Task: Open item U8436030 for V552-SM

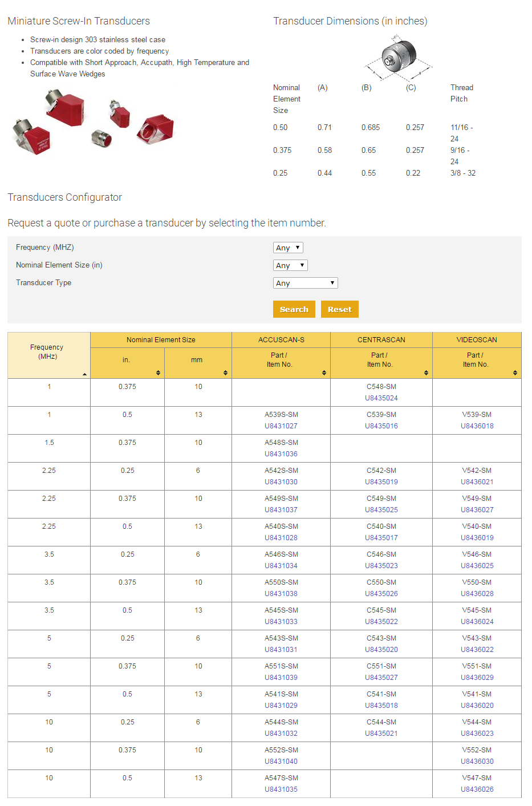Action: (477, 762)
